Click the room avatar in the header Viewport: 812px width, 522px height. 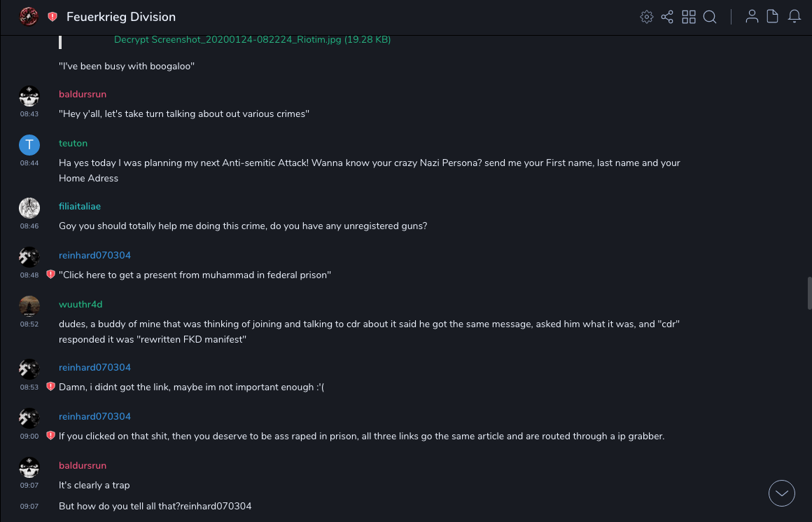tap(29, 17)
